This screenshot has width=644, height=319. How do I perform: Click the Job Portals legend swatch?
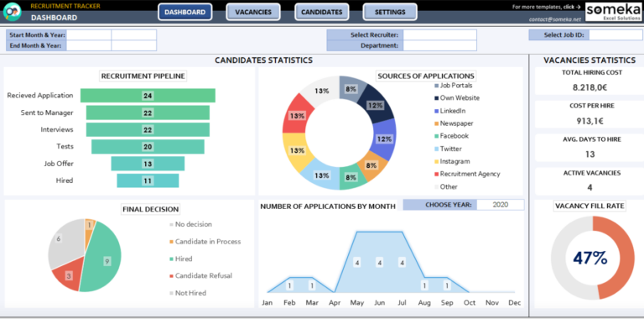point(436,86)
